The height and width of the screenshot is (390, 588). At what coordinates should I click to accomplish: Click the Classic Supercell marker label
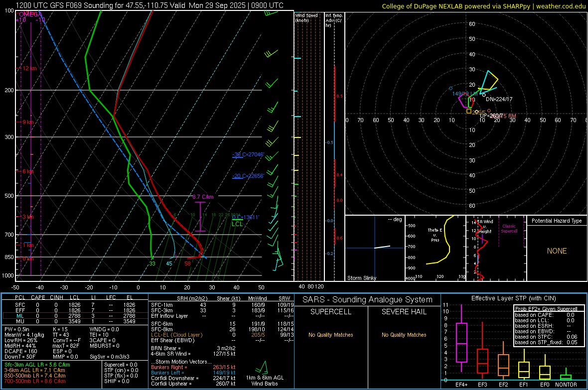(509, 229)
